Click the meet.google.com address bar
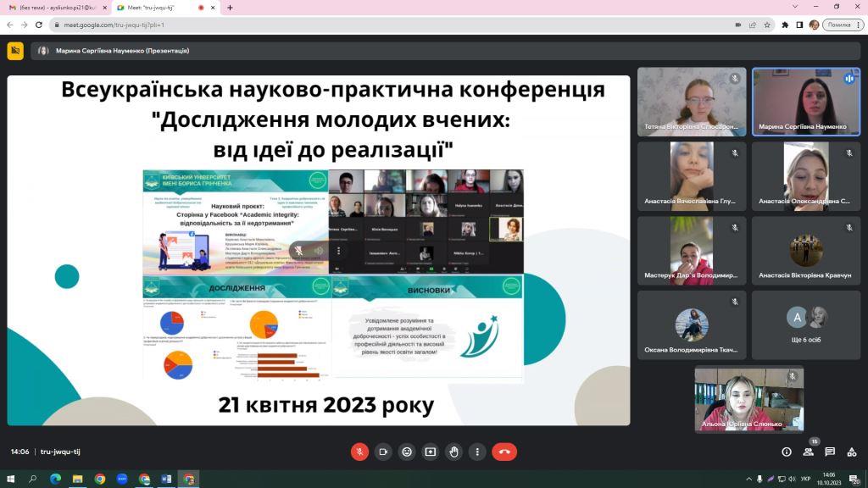Image resolution: width=868 pixels, height=488 pixels. (x=339, y=25)
